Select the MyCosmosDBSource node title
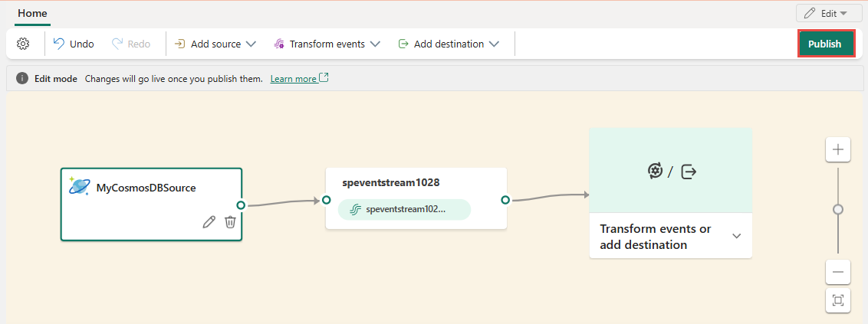Viewport: 868px width, 324px height. click(146, 188)
